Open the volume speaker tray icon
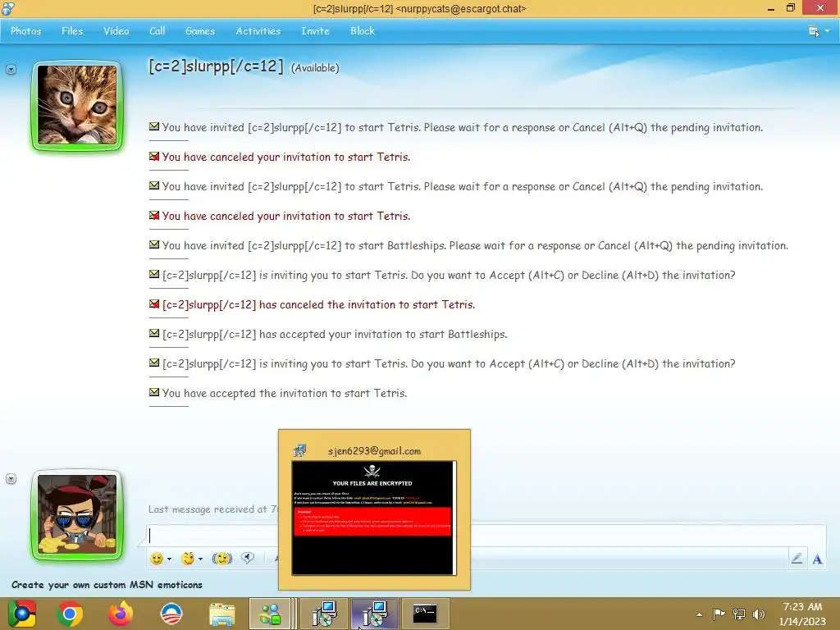 point(758,614)
